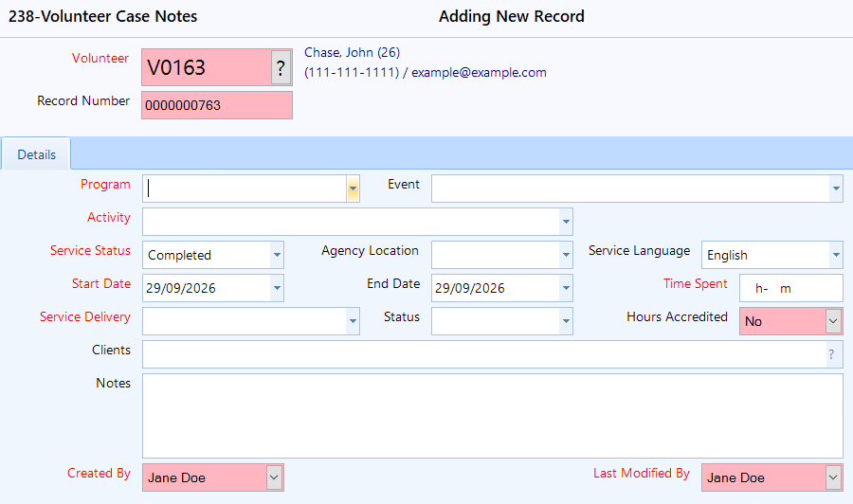Click the phone number (111-111-1111)
This screenshot has width=853, height=504.
(x=352, y=72)
